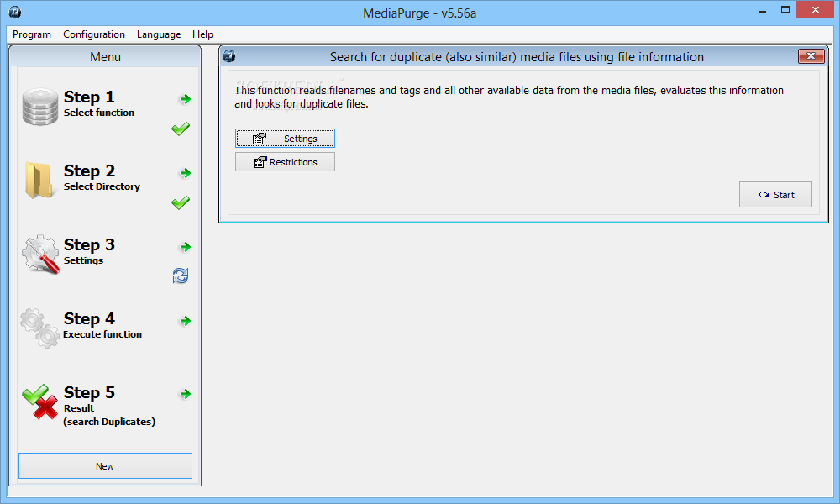Click the 'Execute function' label
This screenshot has width=840, height=504.
point(102,334)
